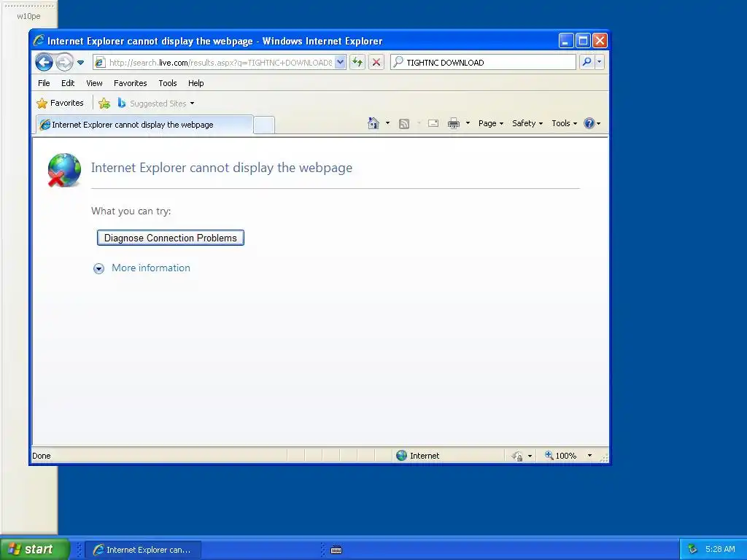Click the RSS feeds icon
The width and height of the screenshot is (747, 560).
pos(404,124)
